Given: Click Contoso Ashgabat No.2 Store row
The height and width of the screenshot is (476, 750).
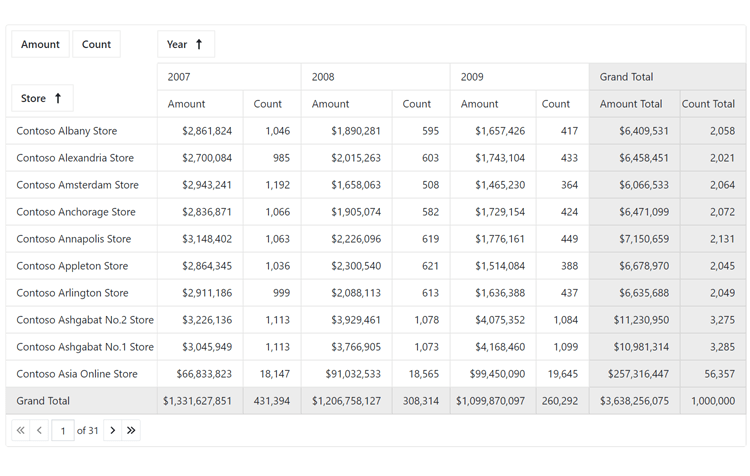Looking at the screenshot, I should click(x=85, y=320).
